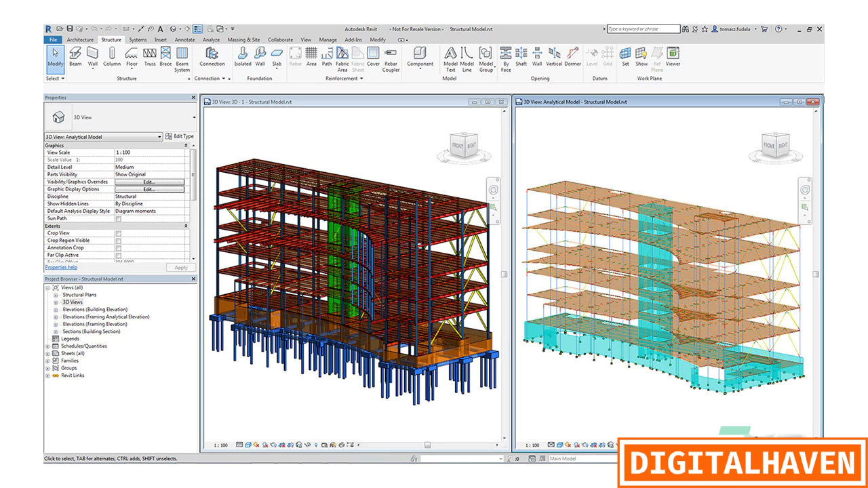Open the Properties help link
The image size is (868, 488).
(x=61, y=267)
